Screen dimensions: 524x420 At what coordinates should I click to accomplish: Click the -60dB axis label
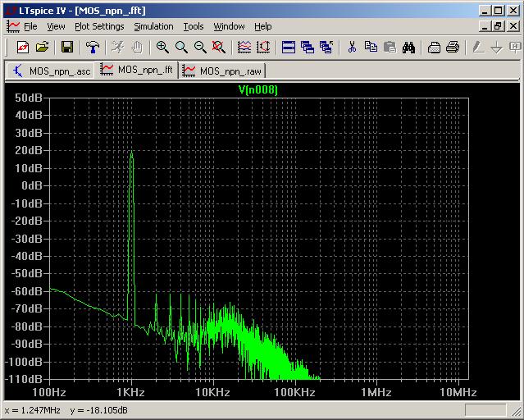(26, 291)
